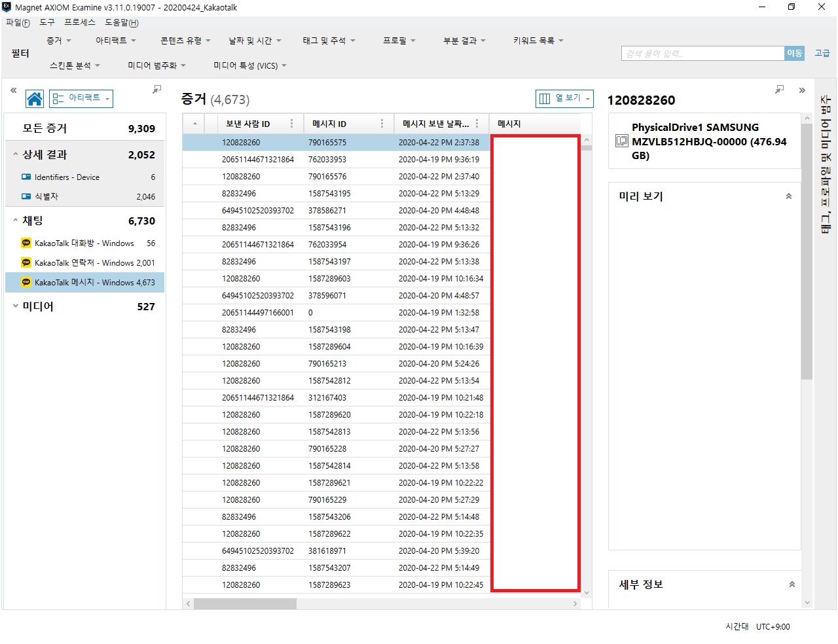Open 미디어 특성 (VICS) filter dropdown
This screenshot has width=838, height=644.
pyautogui.click(x=250, y=65)
